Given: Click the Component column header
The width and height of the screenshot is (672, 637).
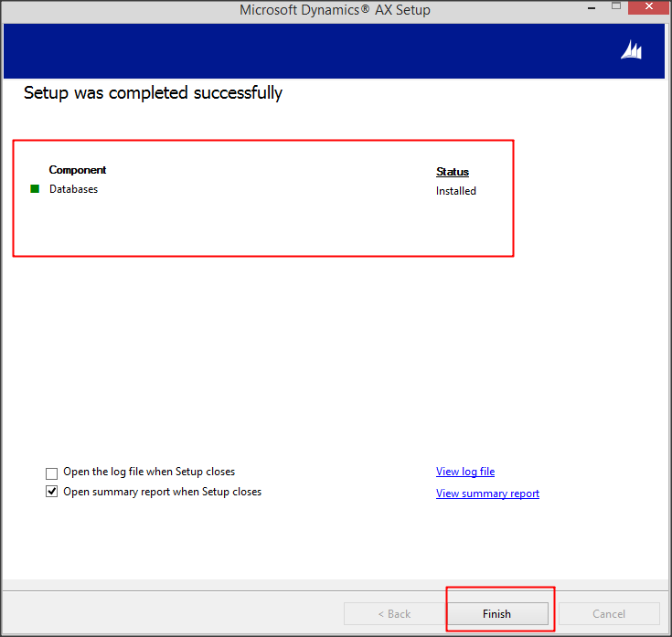Looking at the screenshot, I should point(77,170).
